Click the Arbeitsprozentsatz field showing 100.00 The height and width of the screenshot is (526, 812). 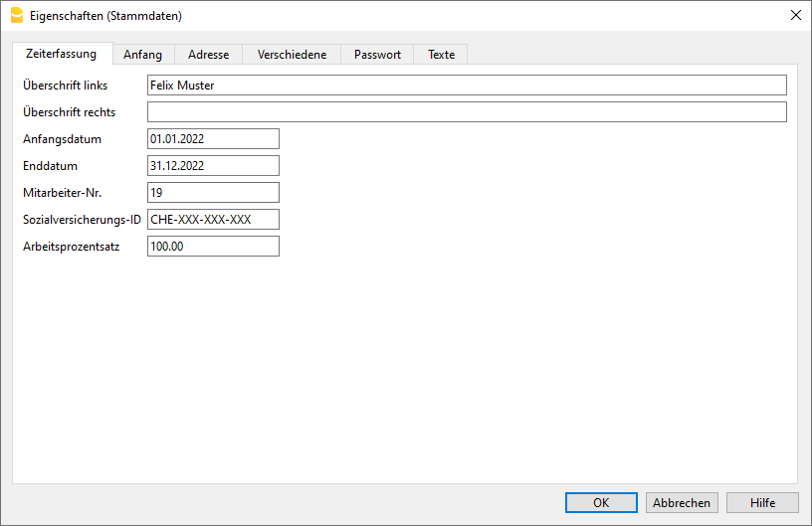coord(212,247)
